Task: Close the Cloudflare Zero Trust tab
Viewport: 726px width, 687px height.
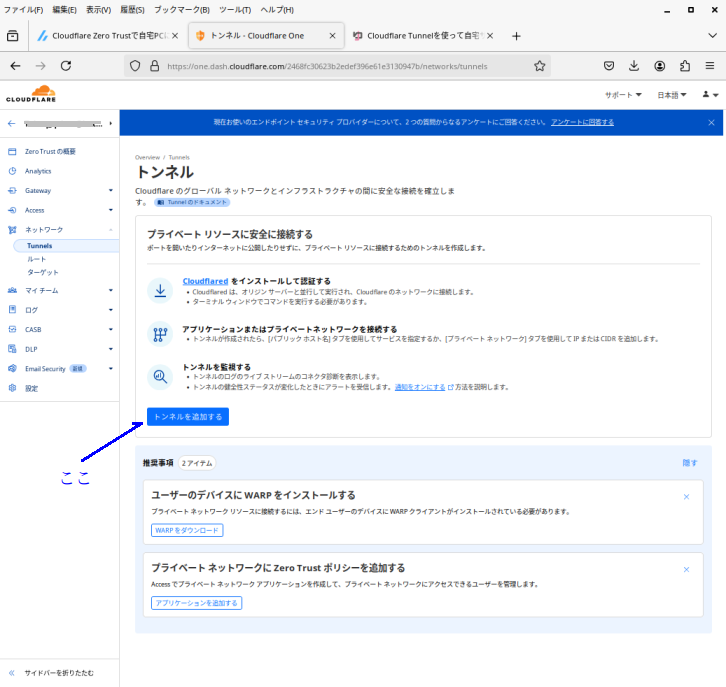Action: point(175,36)
